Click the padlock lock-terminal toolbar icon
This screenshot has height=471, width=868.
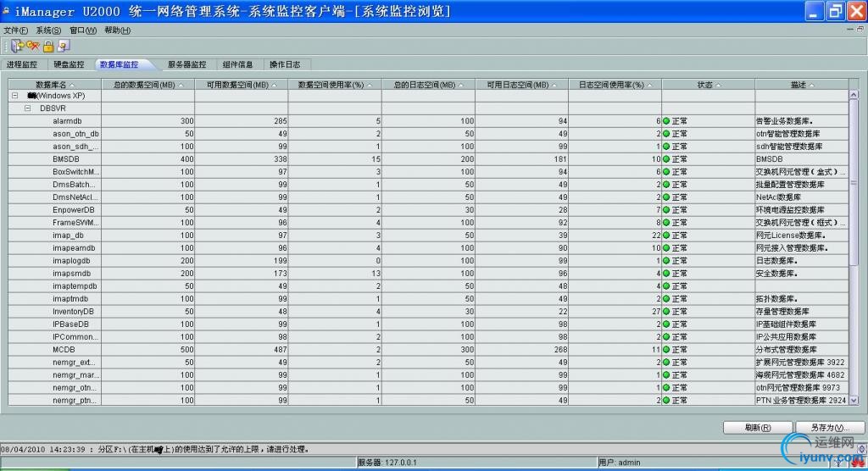pyautogui.click(x=48, y=47)
